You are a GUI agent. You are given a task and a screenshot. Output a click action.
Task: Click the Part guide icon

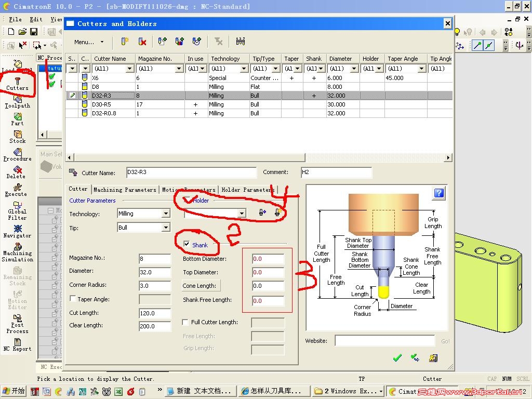pos(17,119)
